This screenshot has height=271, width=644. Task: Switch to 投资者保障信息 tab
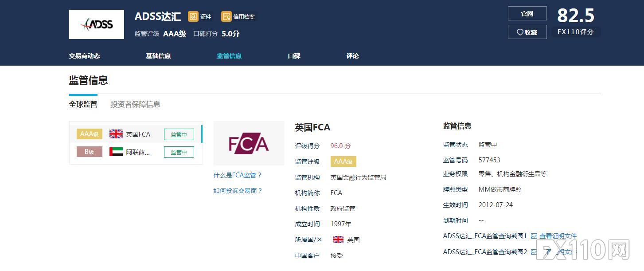[x=134, y=104]
